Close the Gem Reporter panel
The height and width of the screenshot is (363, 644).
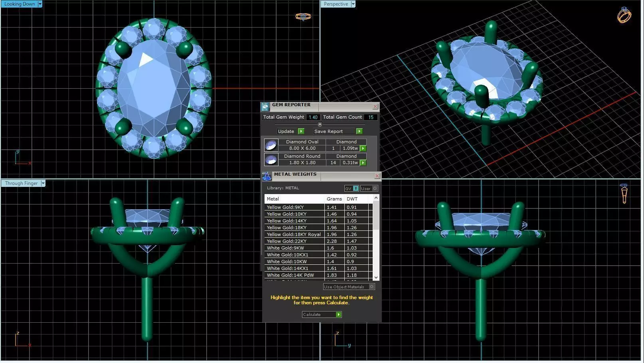pos(375,106)
